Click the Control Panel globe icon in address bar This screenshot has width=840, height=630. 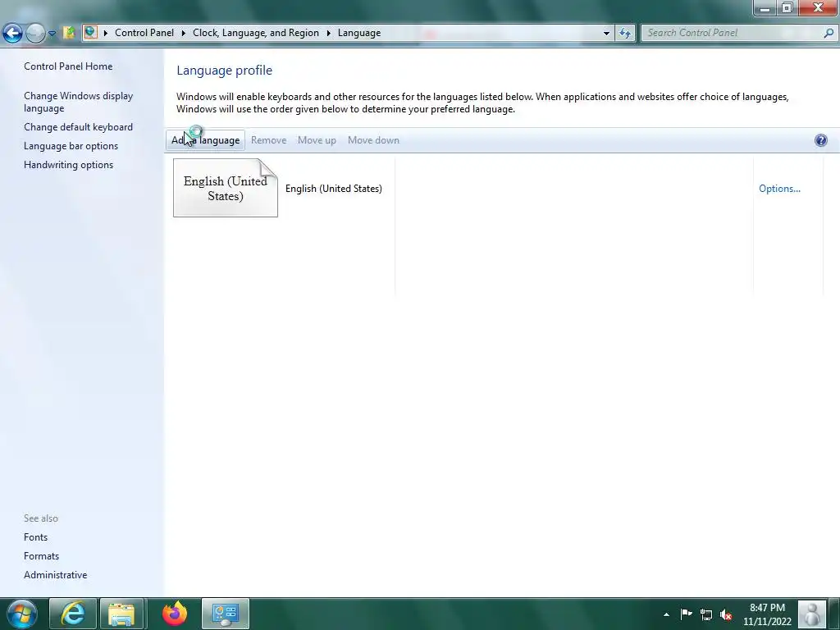[90, 33]
